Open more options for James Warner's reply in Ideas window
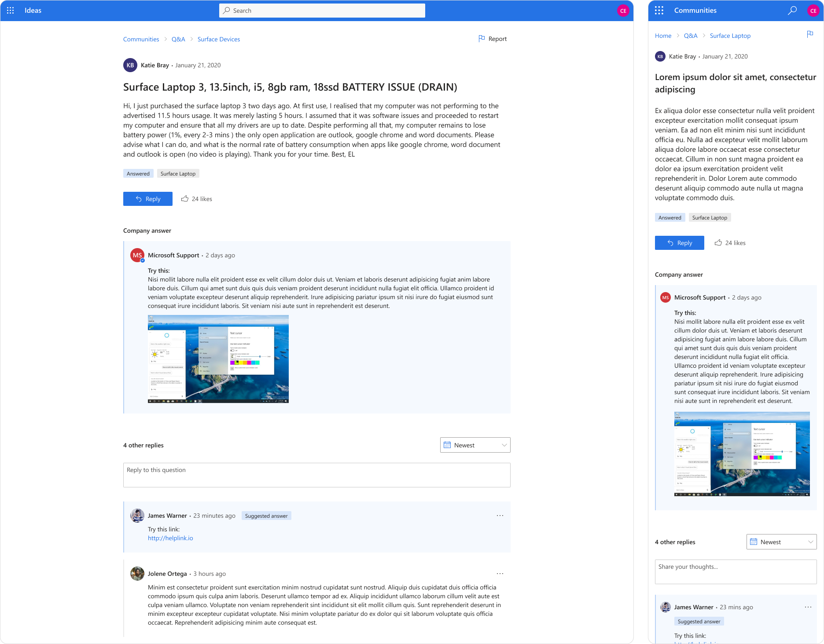Screen dimensions: 824x644 click(500, 516)
